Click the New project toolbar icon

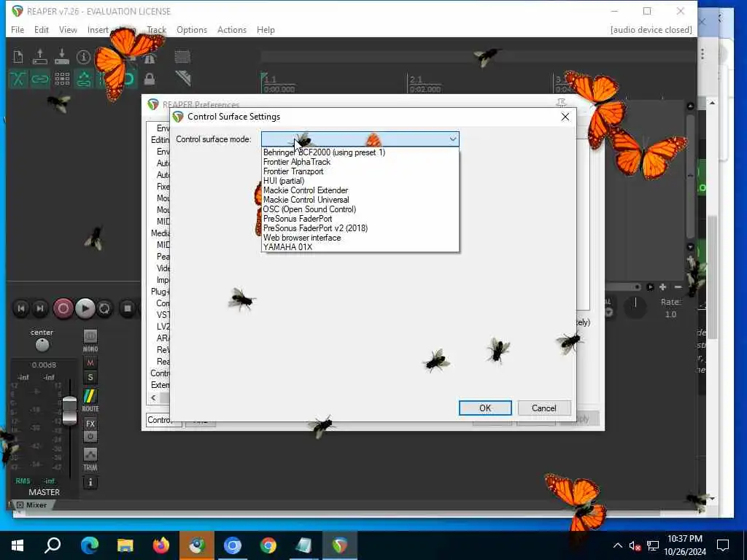(x=18, y=57)
